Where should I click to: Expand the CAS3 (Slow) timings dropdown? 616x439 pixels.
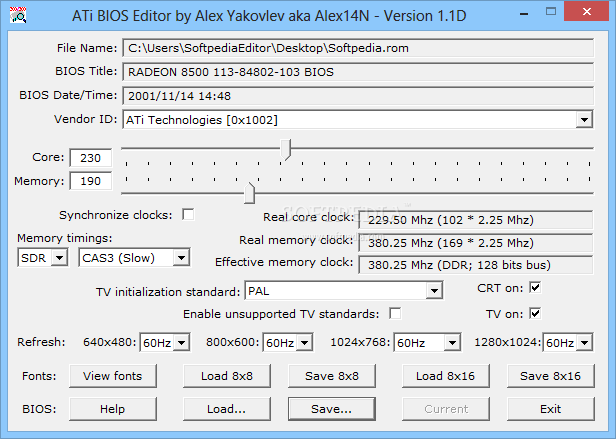coord(181,258)
